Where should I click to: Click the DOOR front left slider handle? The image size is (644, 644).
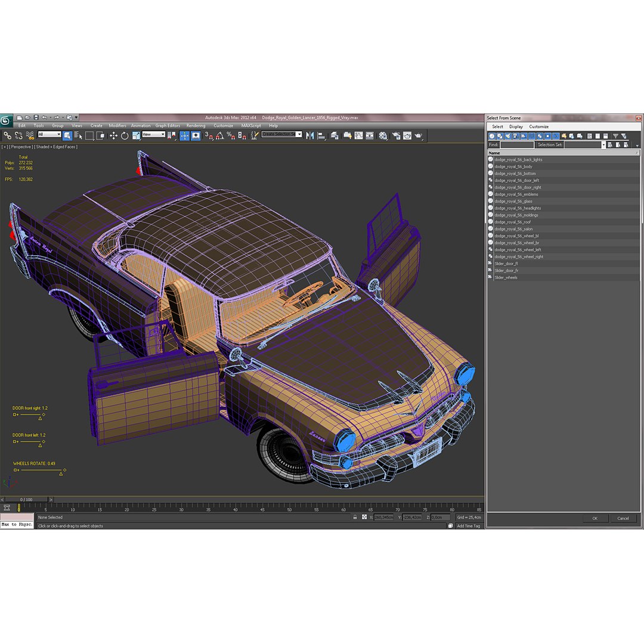click(x=41, y=445)
